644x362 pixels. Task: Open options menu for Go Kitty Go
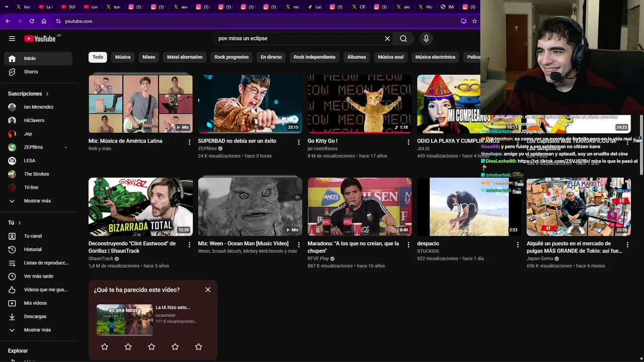pos(409,142)
